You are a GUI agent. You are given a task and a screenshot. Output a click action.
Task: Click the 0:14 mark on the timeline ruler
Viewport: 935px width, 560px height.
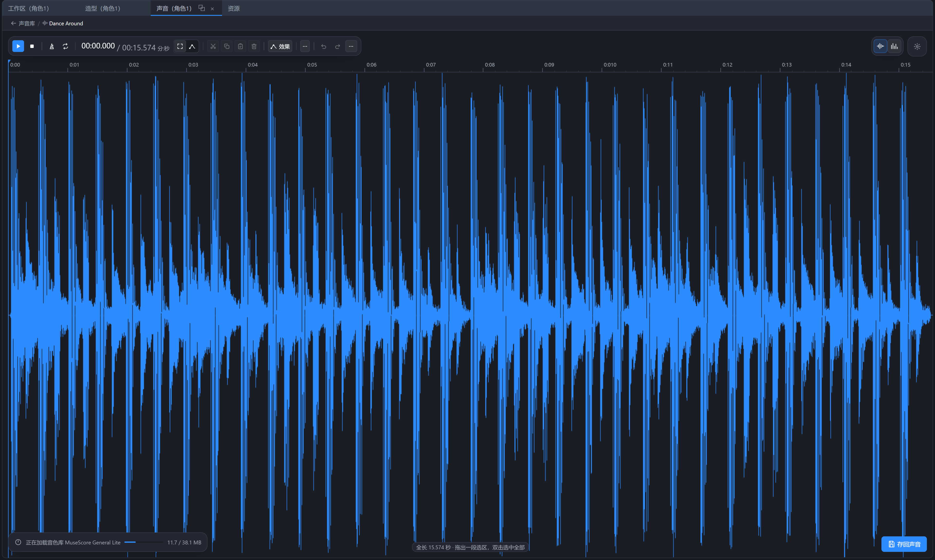846,65
